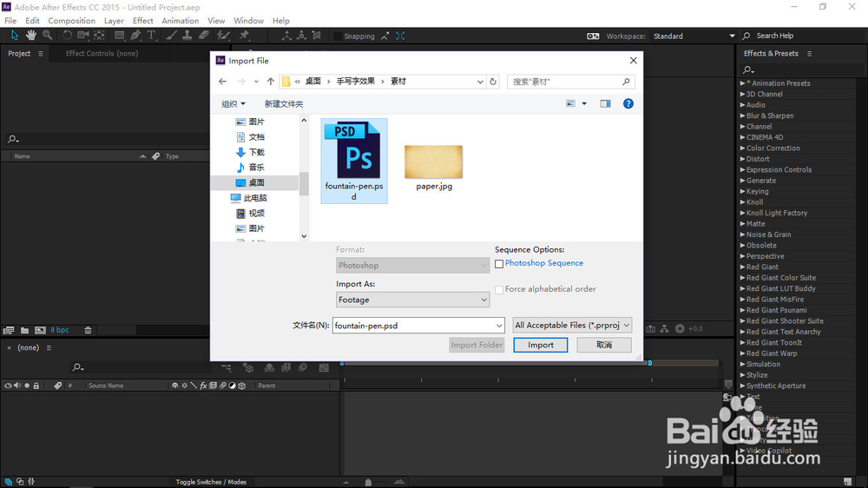The height and width of the screenshot is (488, 868).
Task: Select the Zoom magnifier tool
Action: [48, 36]
